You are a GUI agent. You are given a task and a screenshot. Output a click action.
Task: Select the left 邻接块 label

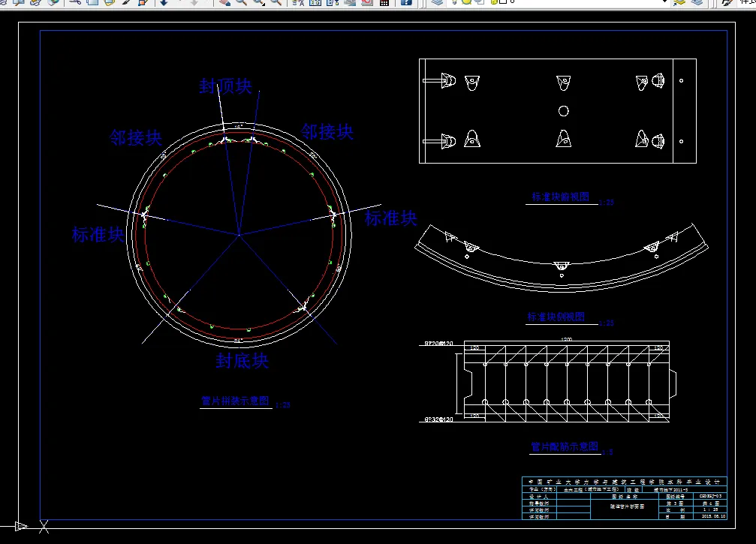tap(135, 138)
